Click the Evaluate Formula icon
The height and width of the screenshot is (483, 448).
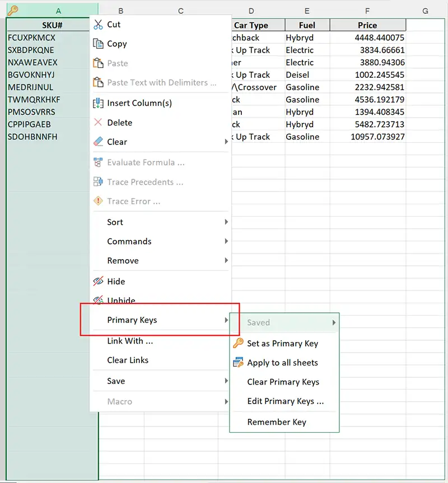pos(97,162)
